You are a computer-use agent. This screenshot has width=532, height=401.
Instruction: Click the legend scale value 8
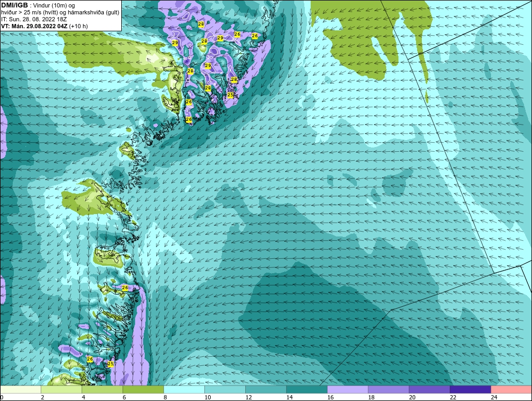pyautogui.click(x=165, y=397)
